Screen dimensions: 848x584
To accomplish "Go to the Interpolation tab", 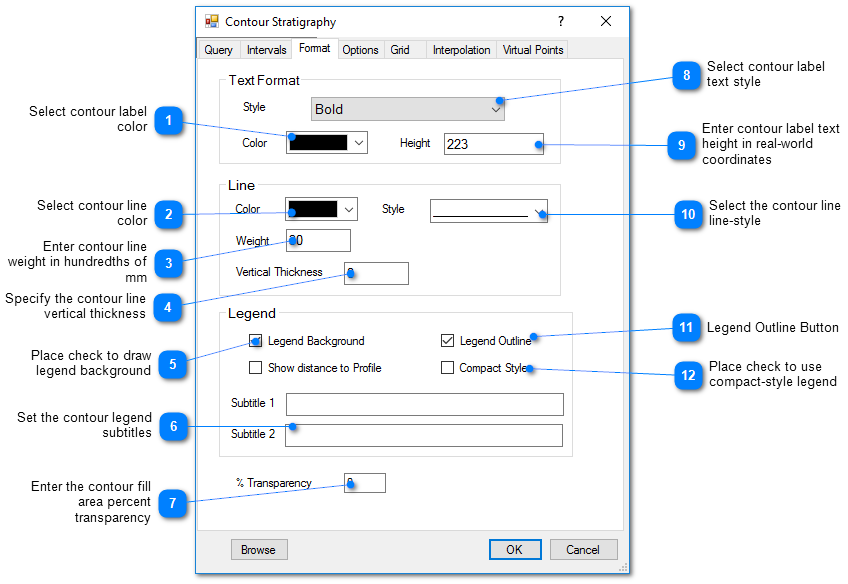I will 461,50.
